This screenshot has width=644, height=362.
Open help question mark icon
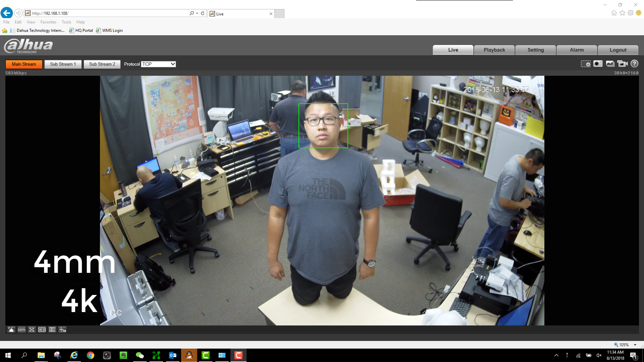click(634, 64)
